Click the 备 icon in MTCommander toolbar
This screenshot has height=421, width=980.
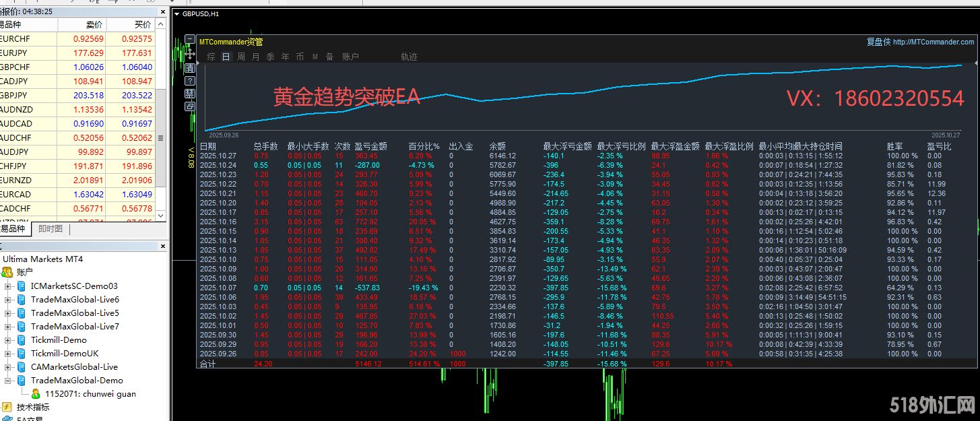pos(329,57)
